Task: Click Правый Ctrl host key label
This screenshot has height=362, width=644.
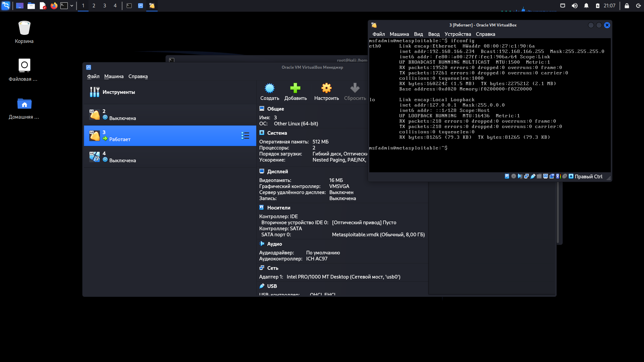Action: (x=589, y=177)
